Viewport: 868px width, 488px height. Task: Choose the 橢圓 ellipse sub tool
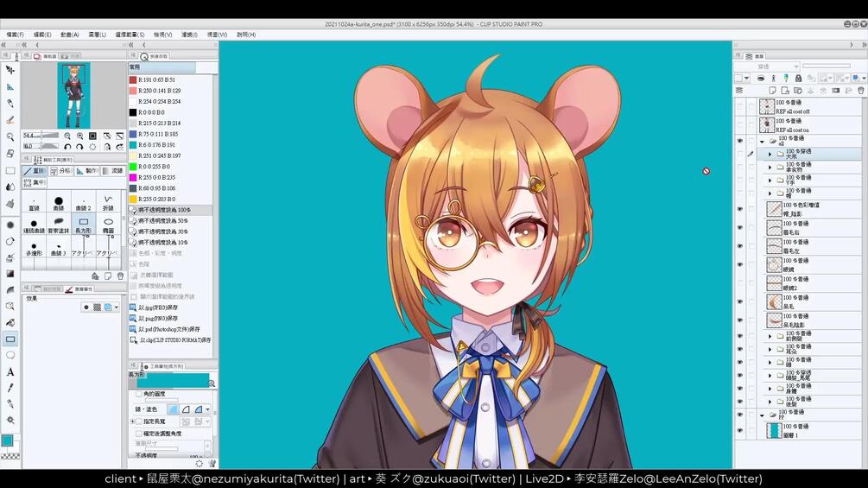(108, 225)
